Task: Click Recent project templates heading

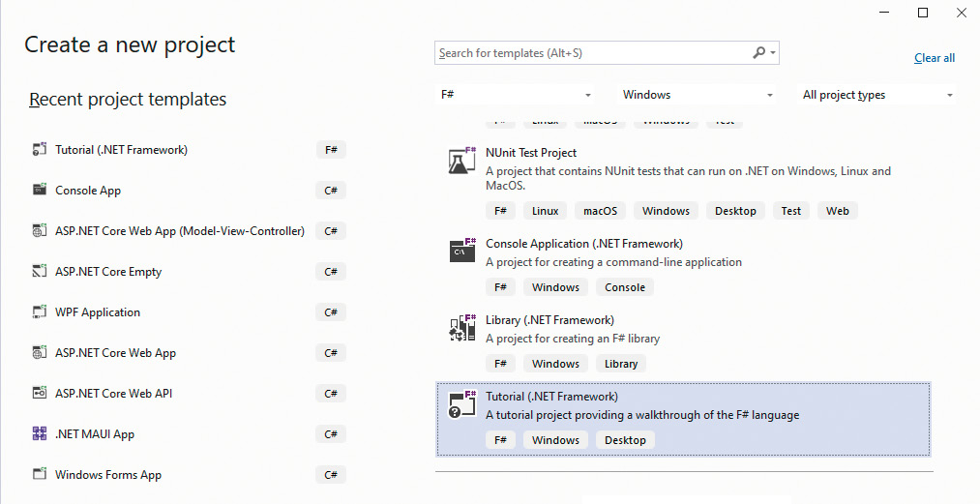Action: [x=128, y=99]
